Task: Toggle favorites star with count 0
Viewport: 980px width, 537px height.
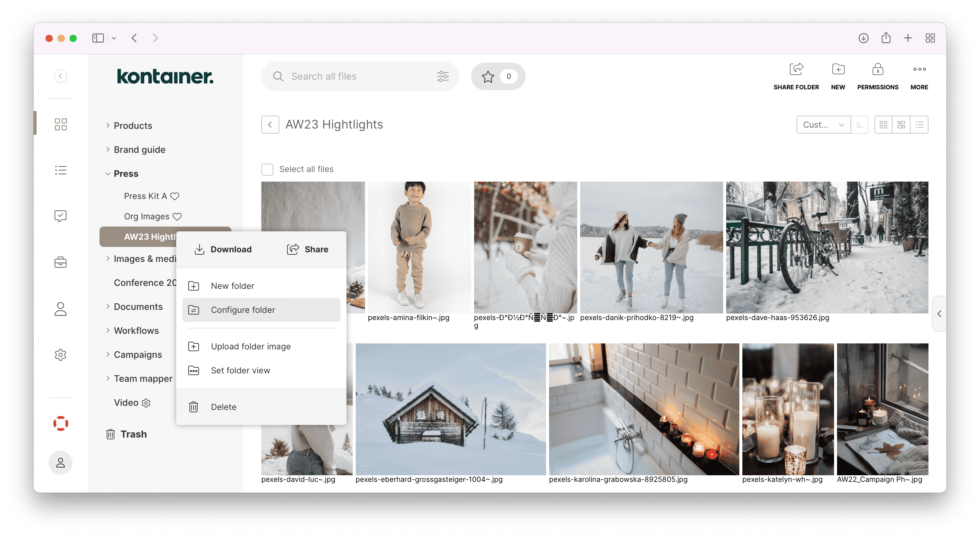Action: click(498, 76)
